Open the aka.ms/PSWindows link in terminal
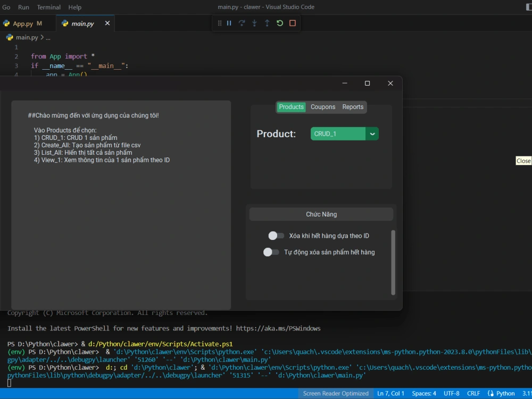The height and width of the screenshot is (399, 532). [x=278, y=328]
